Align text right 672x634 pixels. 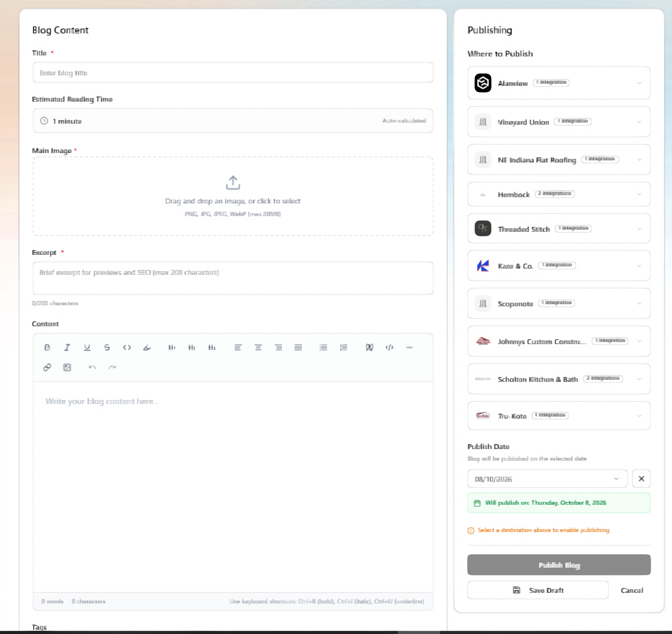pos(278,347)
